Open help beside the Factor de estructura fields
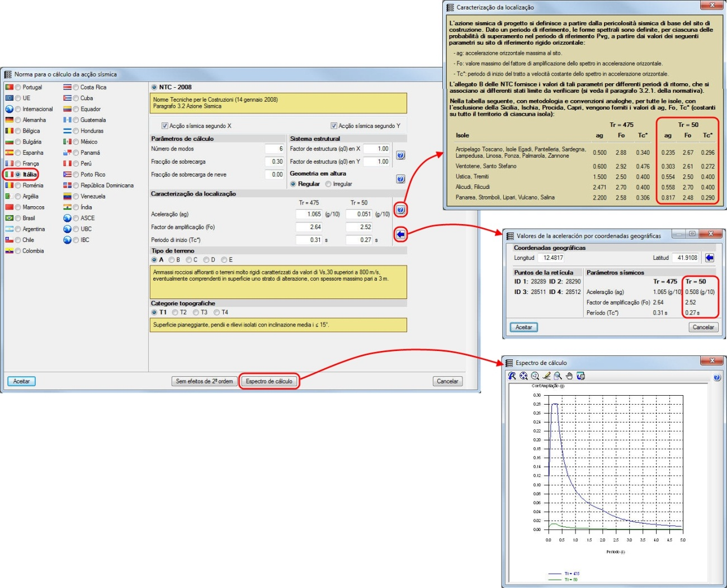This screenshot has height=588, width=727. pyautogui.click(x=400, y=155)
